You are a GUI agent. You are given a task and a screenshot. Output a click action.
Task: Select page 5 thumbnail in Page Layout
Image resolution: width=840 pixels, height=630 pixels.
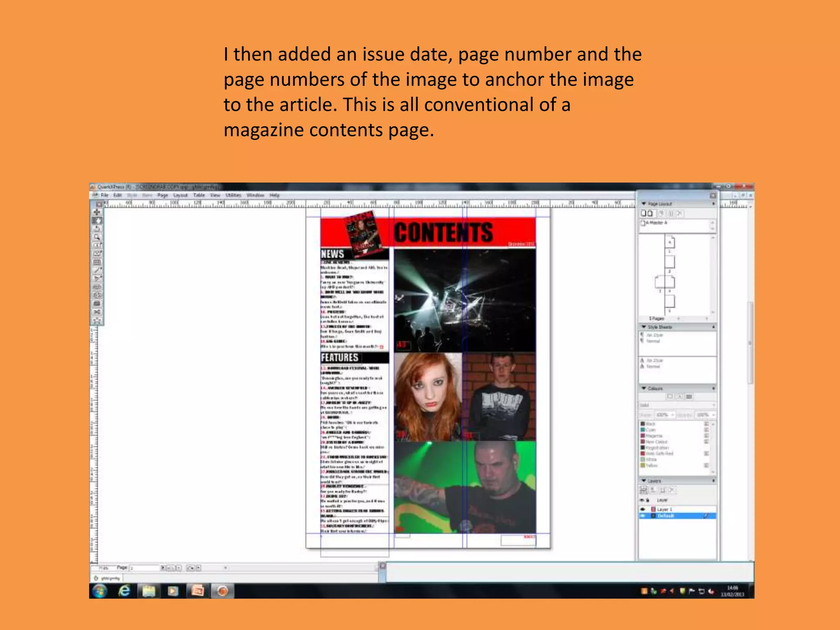pyautogui.click(x=670, y=301)
